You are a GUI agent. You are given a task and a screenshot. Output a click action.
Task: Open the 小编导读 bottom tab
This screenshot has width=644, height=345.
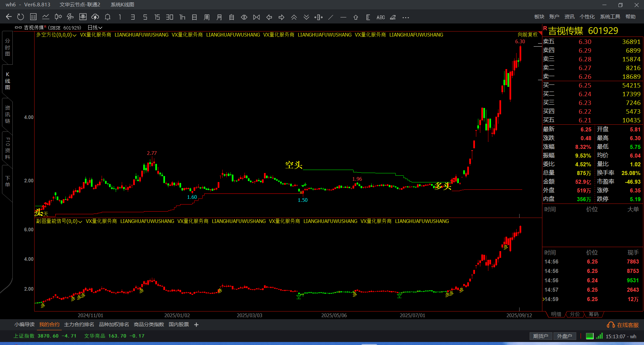(x=24, y=324)
